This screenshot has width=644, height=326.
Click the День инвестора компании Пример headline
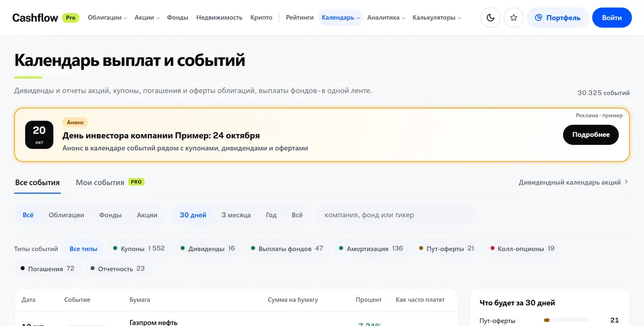[161, 136]
